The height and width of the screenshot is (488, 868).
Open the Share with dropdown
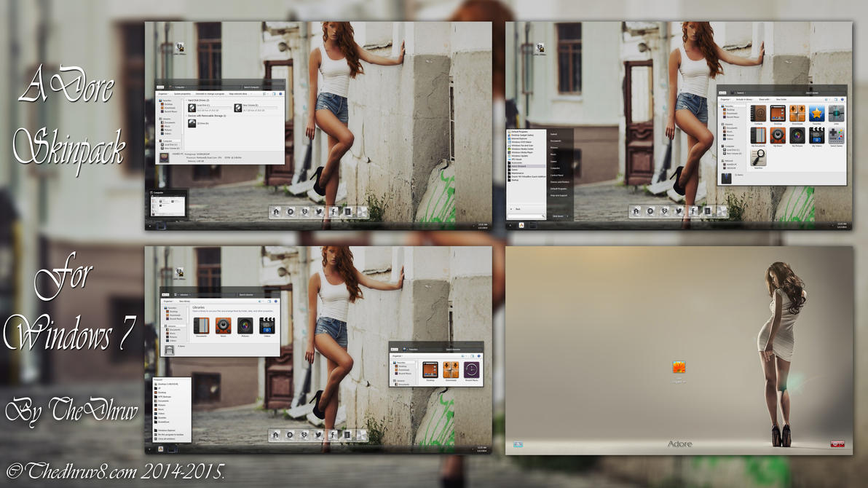(764, 99)
